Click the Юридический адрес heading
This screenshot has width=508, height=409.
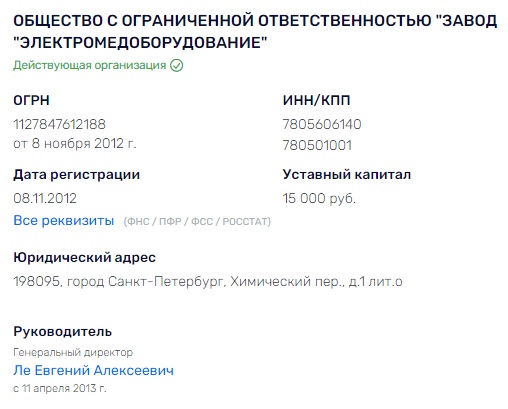coord(84,257)
